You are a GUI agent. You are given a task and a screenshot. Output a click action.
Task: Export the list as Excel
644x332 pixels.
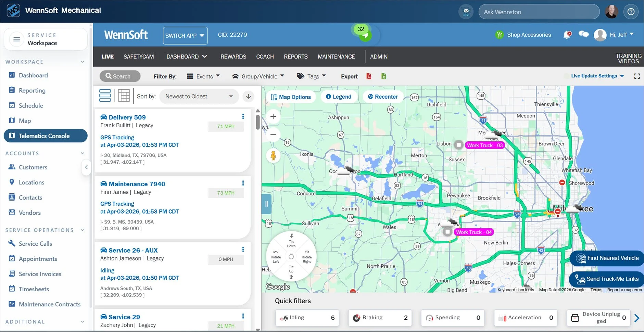[384, 76]
